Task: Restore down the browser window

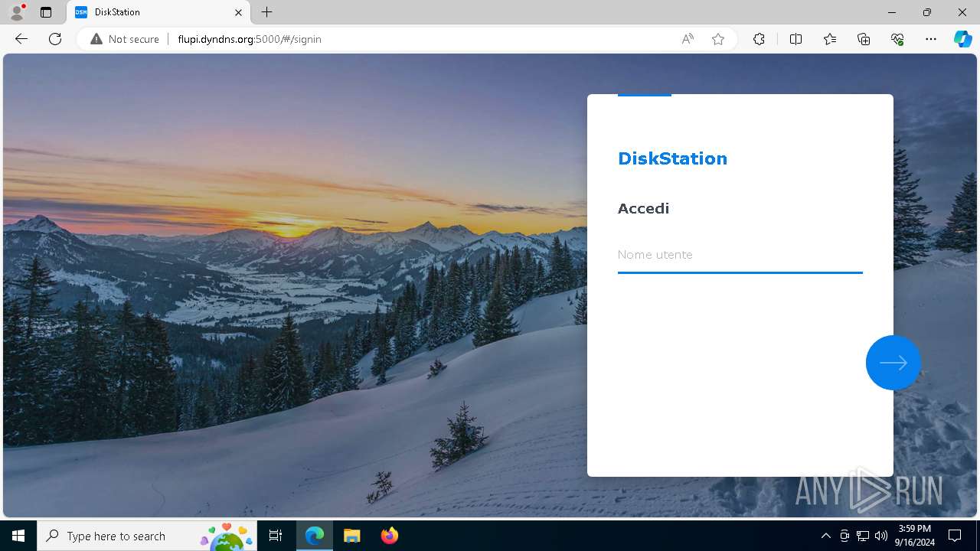Action: [927, 12]
